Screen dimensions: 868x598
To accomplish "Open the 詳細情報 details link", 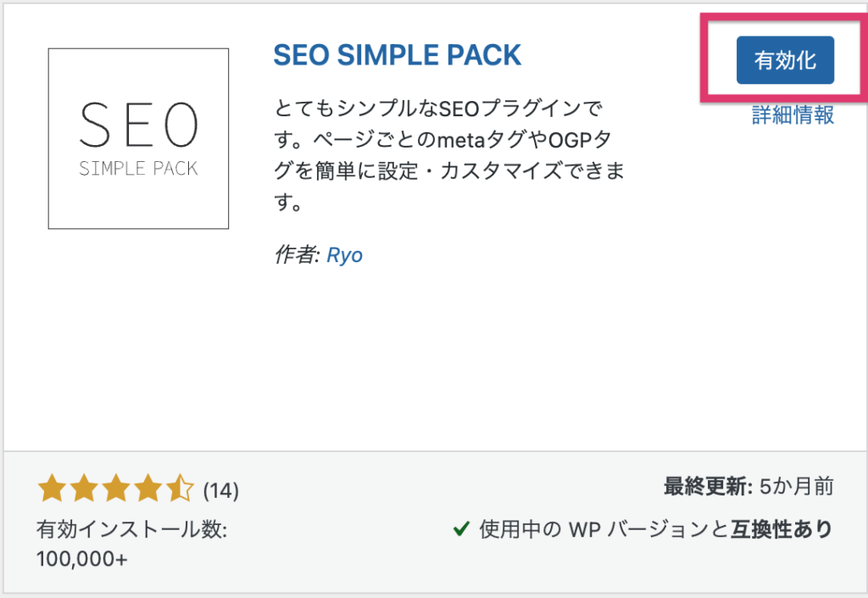I will [x=793, y=115].
